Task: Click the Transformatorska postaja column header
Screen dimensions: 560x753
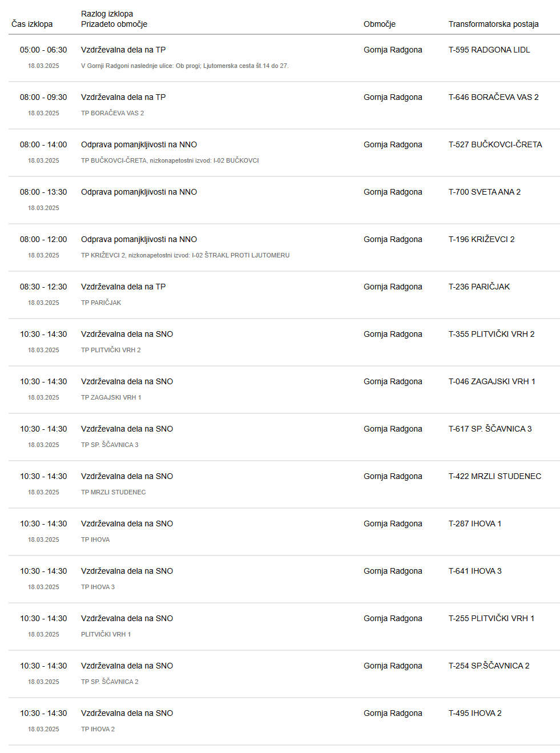Action: click(493, 24)
